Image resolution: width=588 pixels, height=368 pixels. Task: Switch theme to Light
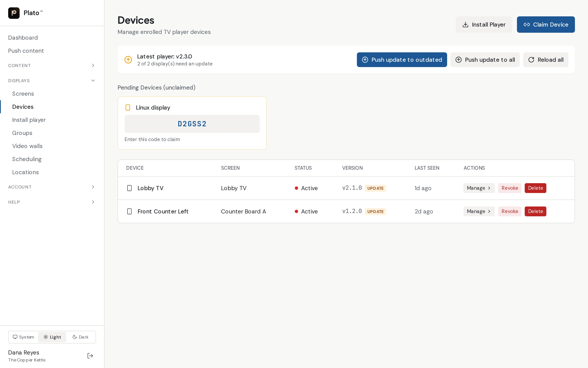(x=52, y=337)
